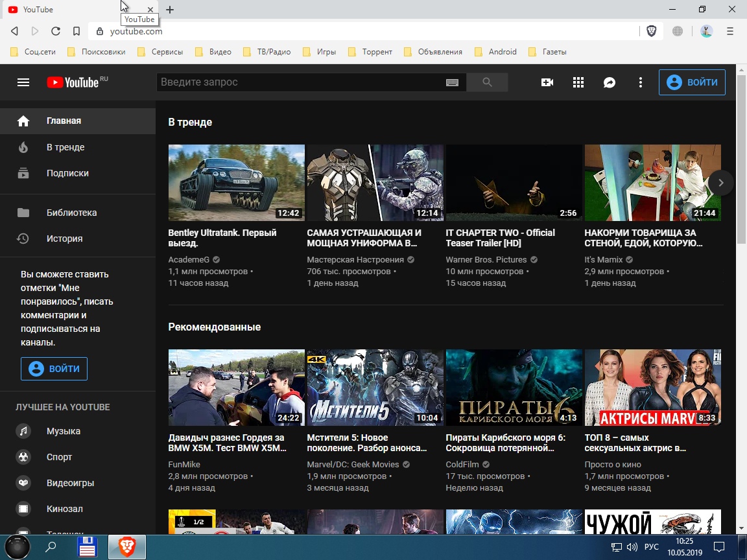Open the browser profile avatar
747x560 pixels.
[x=707, y=31]
